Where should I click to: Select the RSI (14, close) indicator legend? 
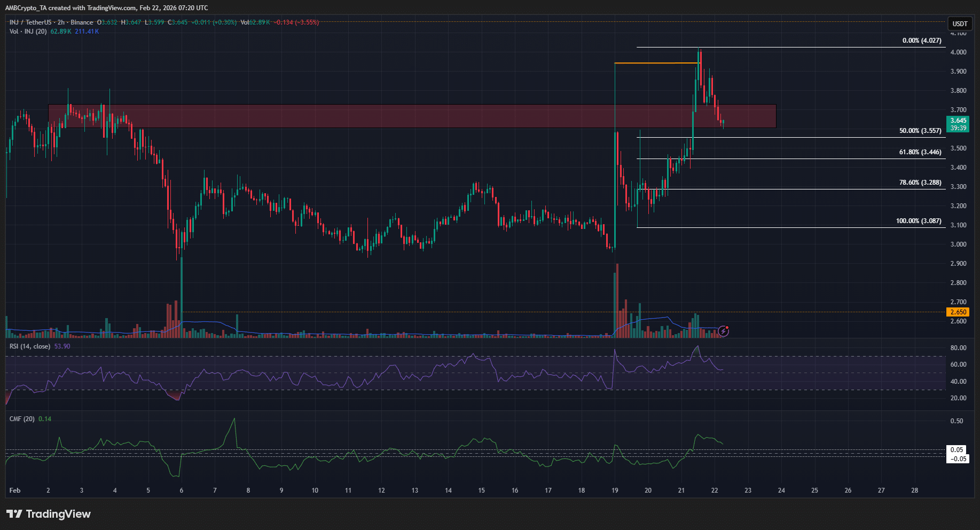point(29,346)
